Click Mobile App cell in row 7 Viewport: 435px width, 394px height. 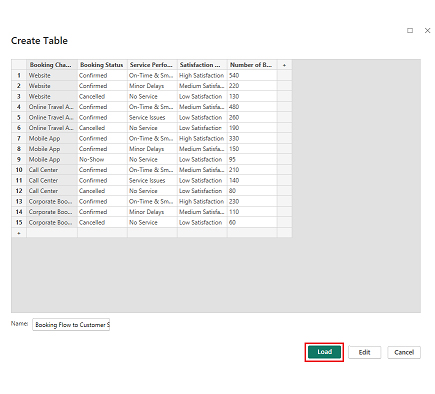(x=52, y=138)
